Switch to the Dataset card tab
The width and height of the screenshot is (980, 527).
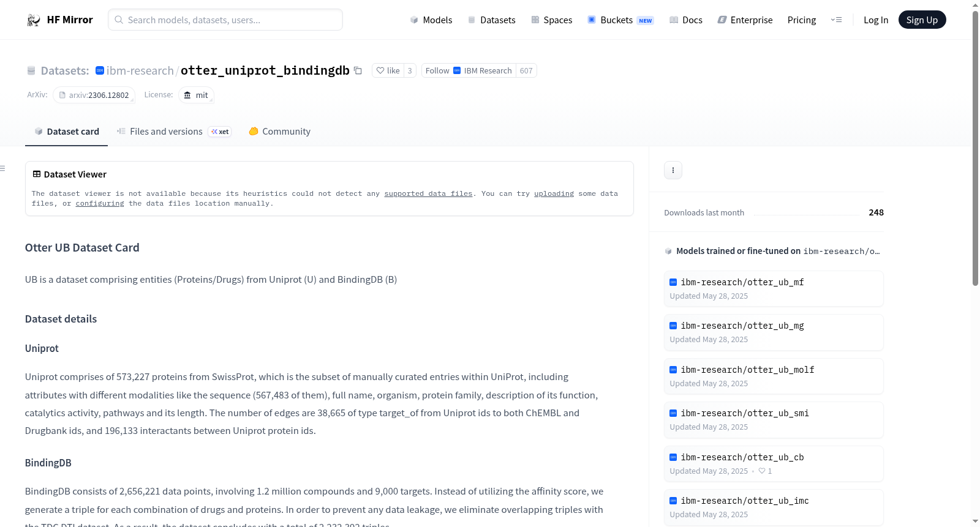click(66, 132)
